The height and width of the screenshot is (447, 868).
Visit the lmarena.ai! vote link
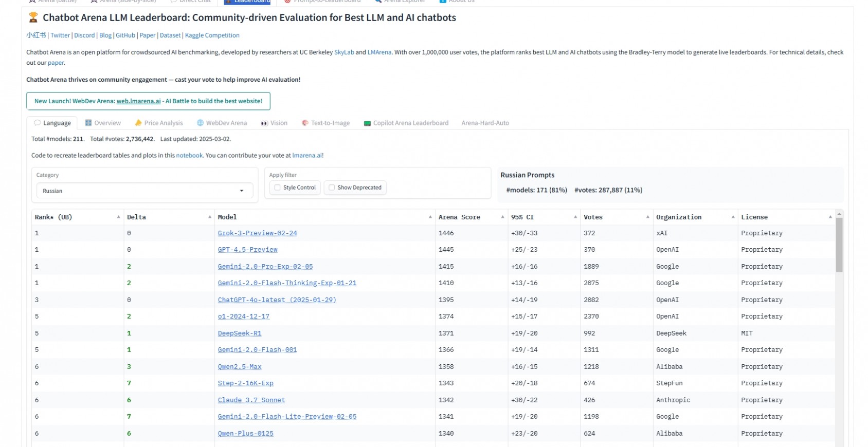pos(308,156)
